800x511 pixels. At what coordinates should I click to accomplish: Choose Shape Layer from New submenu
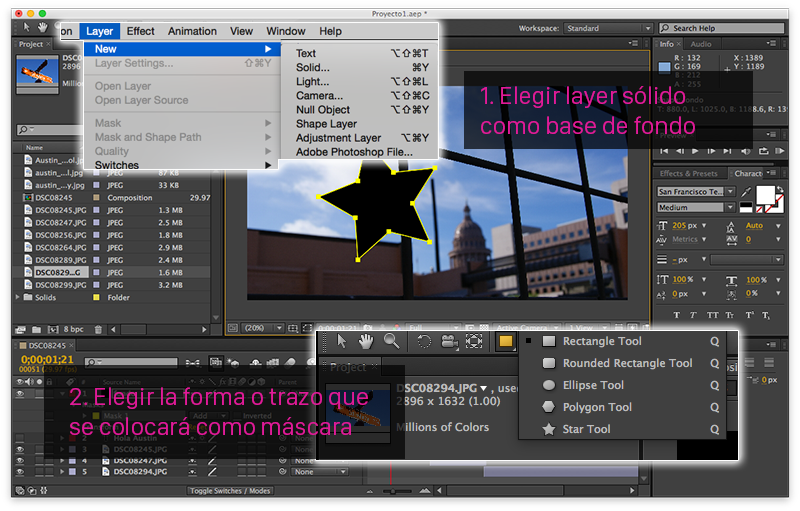pyautogui.click(x=360, y=124)
